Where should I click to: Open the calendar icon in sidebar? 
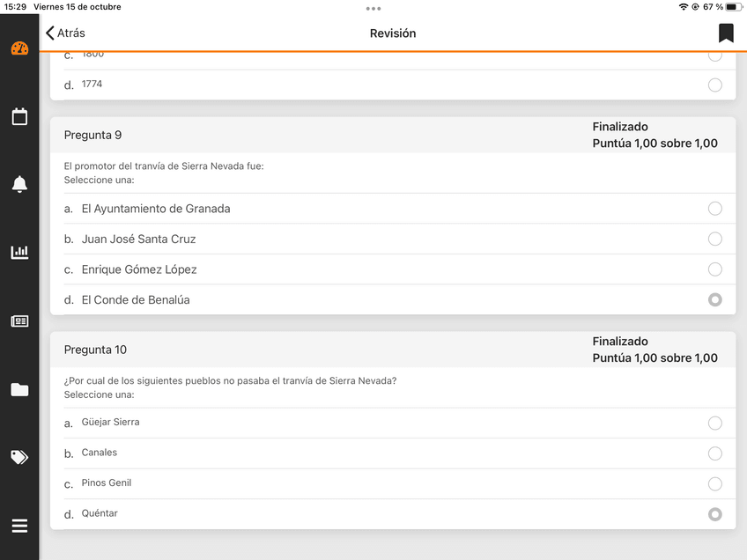(19, 116)
